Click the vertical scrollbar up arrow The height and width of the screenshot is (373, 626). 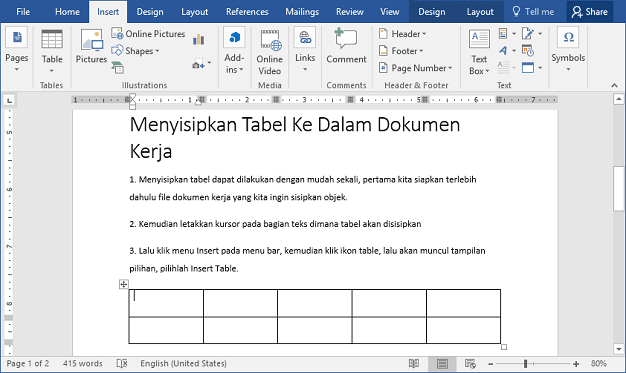click(x=618, y=99)
